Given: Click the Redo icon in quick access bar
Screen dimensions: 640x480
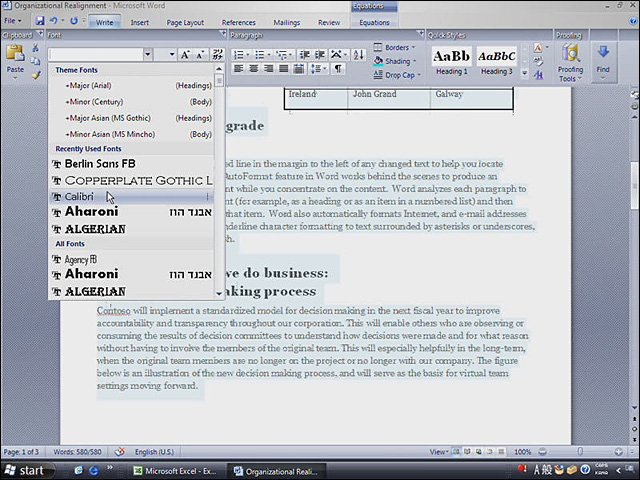Looking at the screenshot, I should click(x=74, y=20).
